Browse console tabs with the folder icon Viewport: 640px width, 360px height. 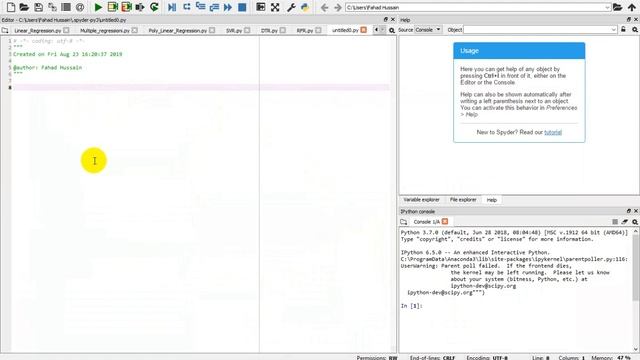(404, 222)
